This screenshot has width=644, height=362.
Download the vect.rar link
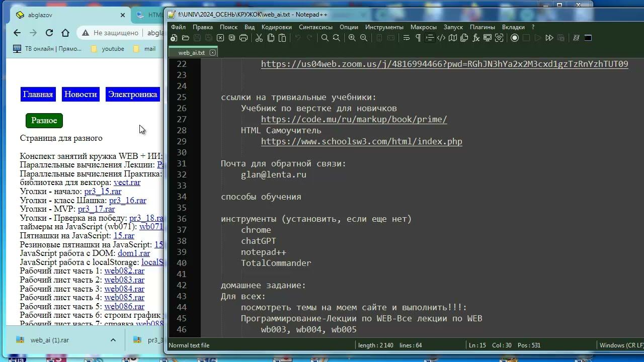(x=127, y=183)
